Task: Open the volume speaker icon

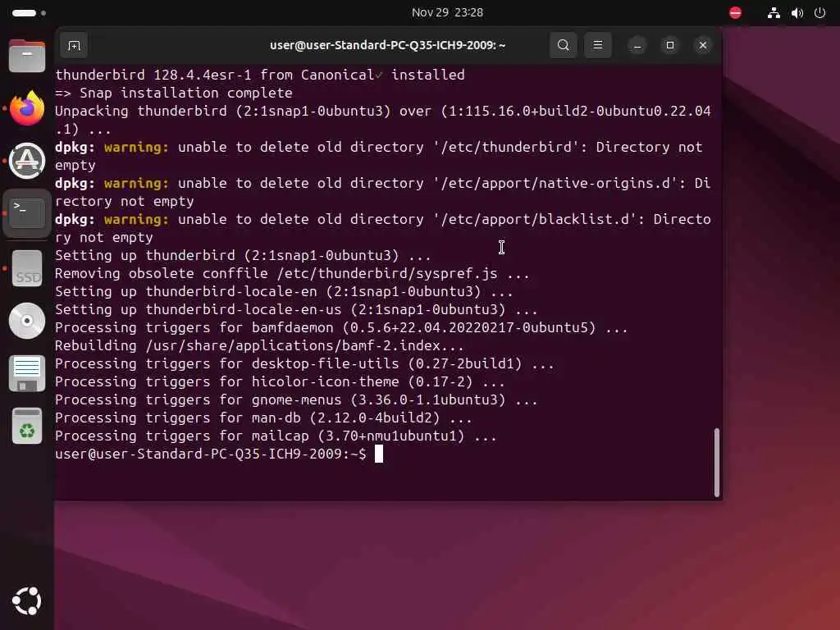Action: click(797, 13)
